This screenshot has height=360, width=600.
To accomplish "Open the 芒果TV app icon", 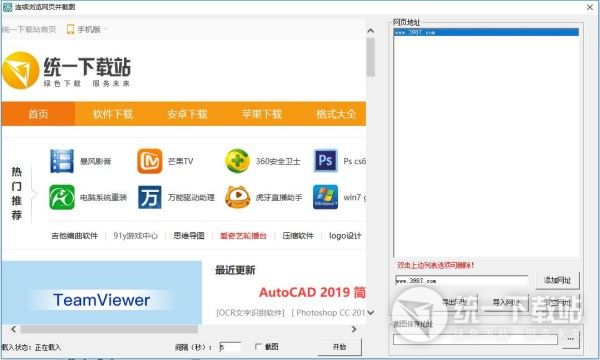I will point(150,161).
